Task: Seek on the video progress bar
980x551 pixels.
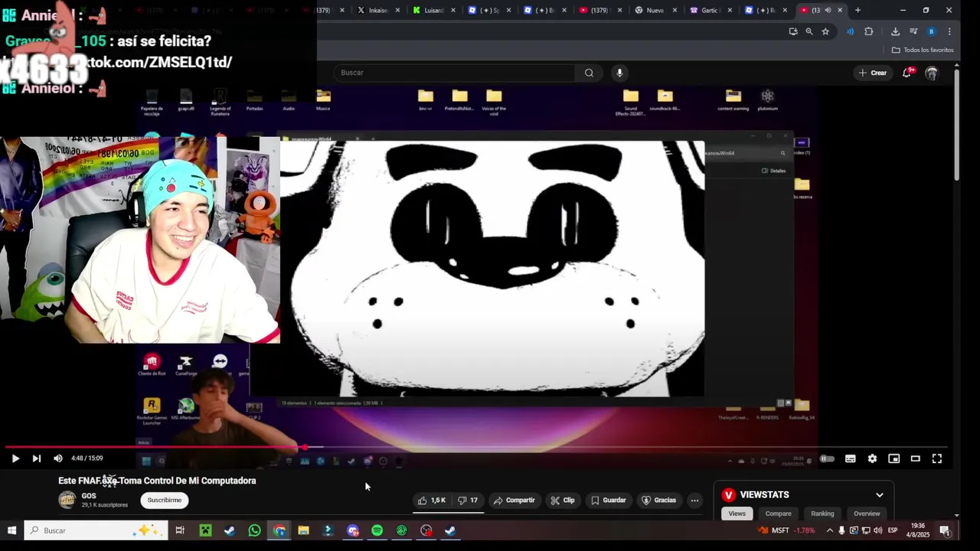Action: (476, 447)
